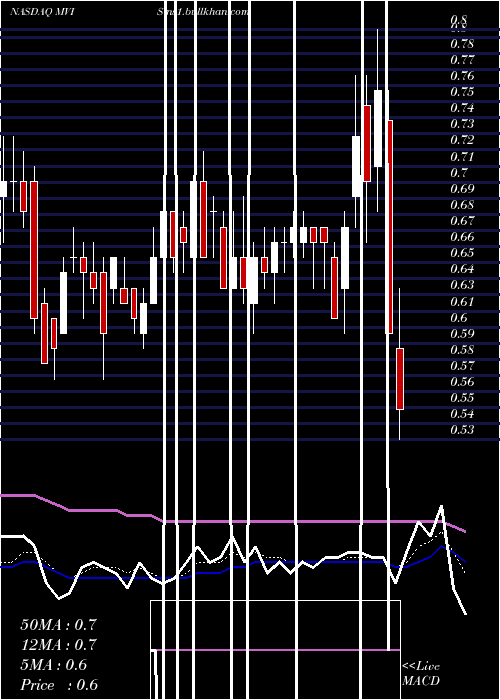Screen dimensions: 500x700
Task: Click the final red candlestick near 0.56
Action: point(400,379)
